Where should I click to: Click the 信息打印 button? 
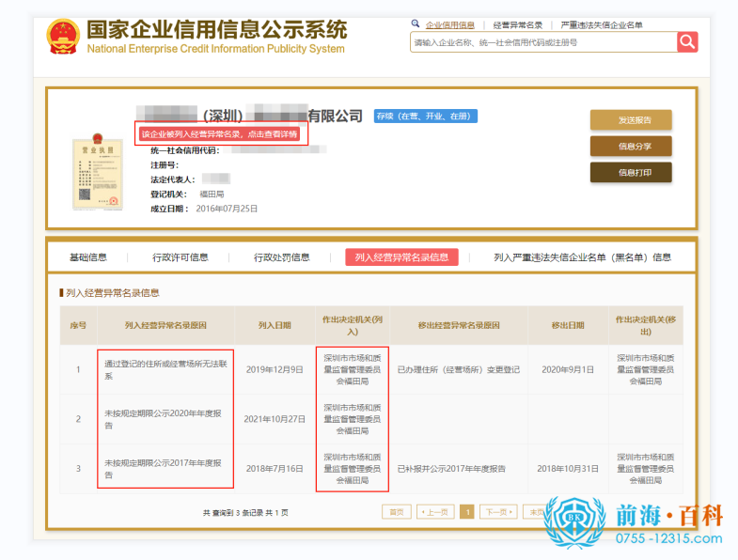pos(631,172)
